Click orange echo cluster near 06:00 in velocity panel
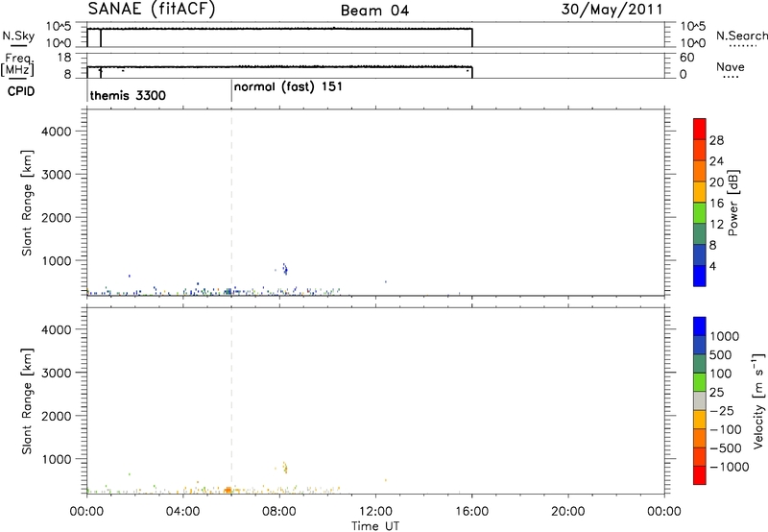Viewport: 768px width, 532px height. (228, 490)
